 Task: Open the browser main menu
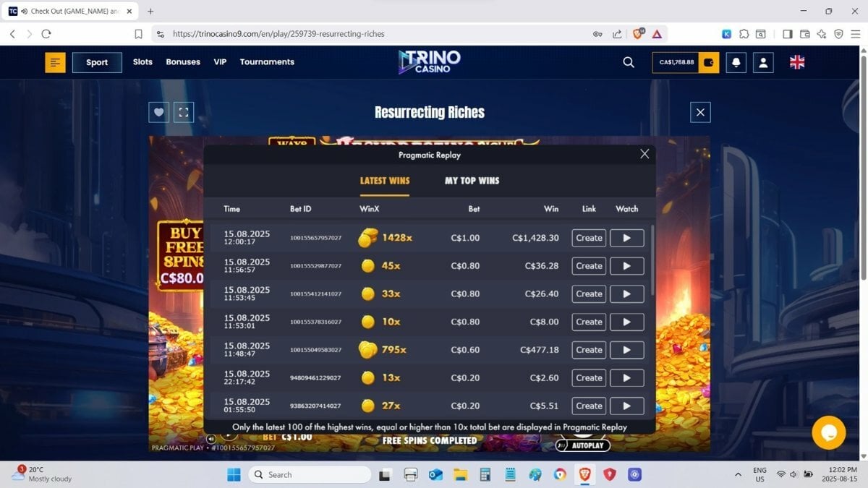856,34
